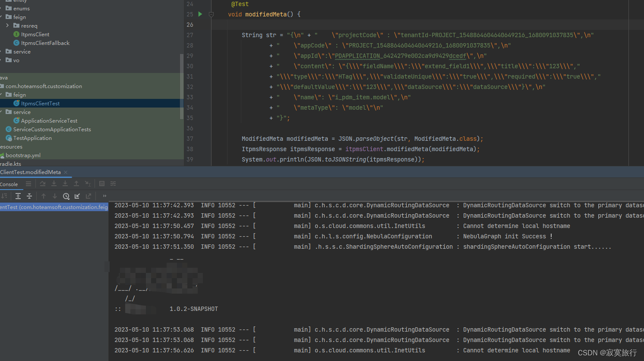The width and height of the screenshot is (644, 361).
Task: Select the ItpmsClientTest result in test tree
Action: click(x=54, y=207)
